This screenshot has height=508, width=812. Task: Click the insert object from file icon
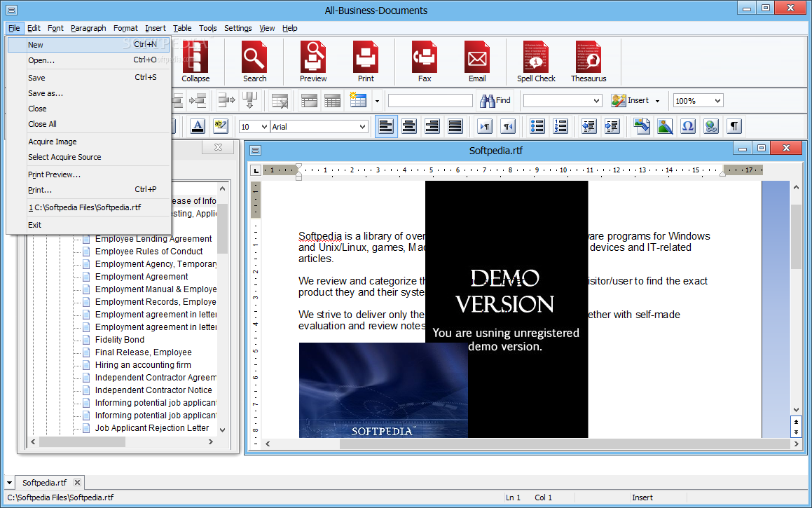642,126
